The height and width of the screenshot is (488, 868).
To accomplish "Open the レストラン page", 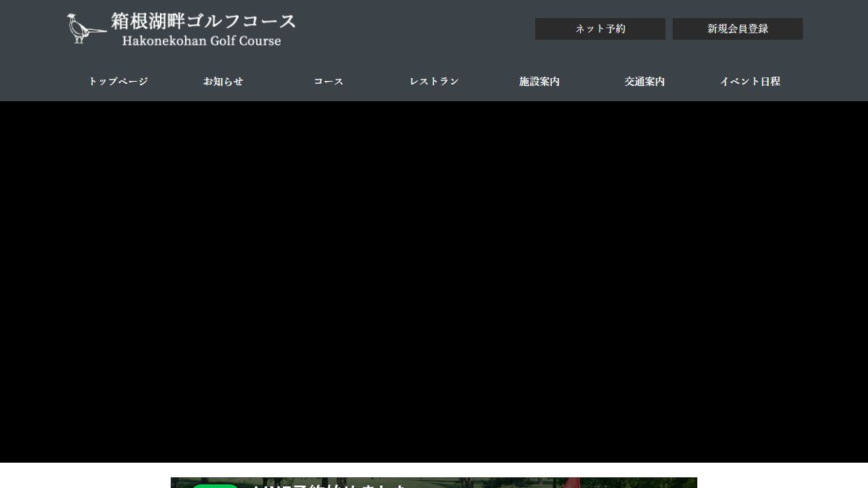I will point(434,82).
